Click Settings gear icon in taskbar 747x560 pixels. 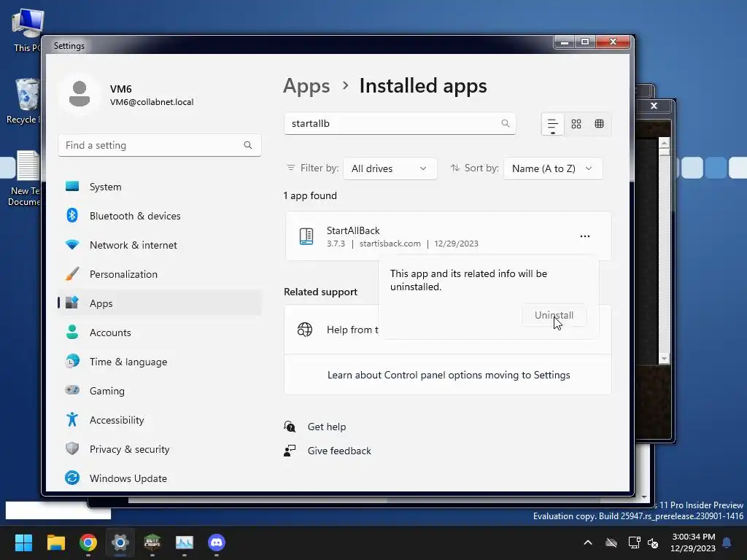pyautogui.click(x=120, y=542)
